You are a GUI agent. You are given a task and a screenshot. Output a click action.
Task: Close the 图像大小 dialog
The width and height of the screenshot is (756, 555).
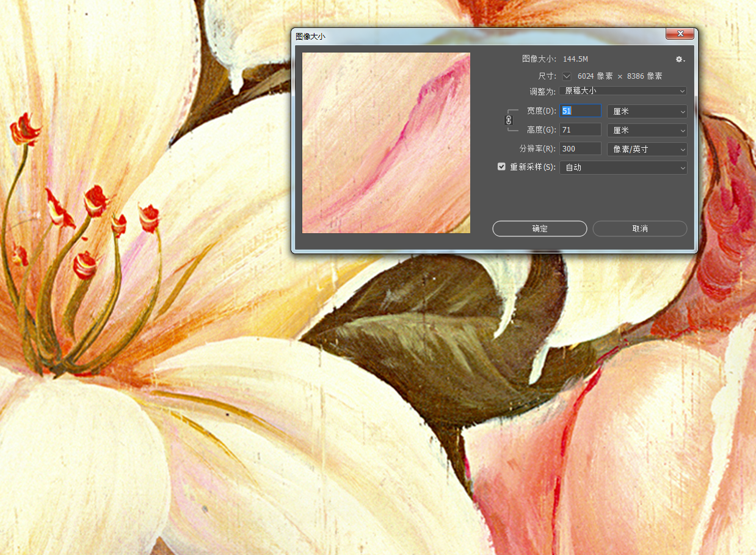[x=680, y=34]
